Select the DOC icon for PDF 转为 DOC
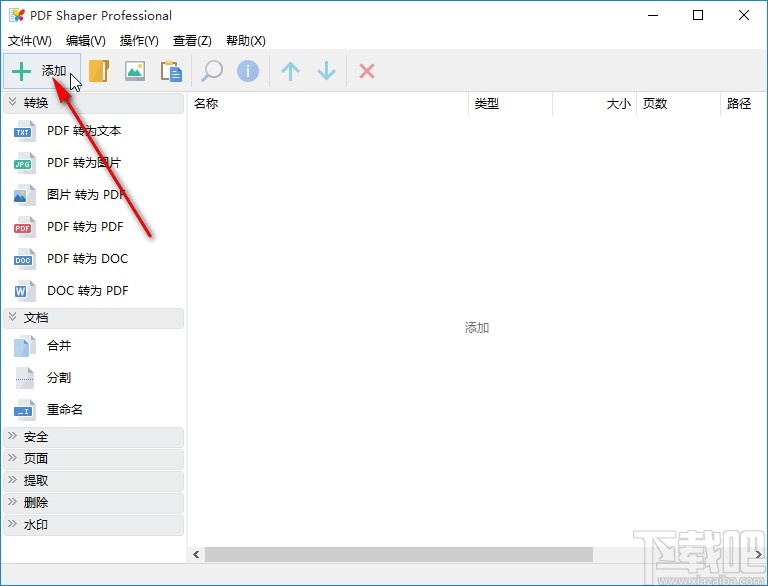The width and height of the screenshot is (768, 586). click(x=24, y=259)
